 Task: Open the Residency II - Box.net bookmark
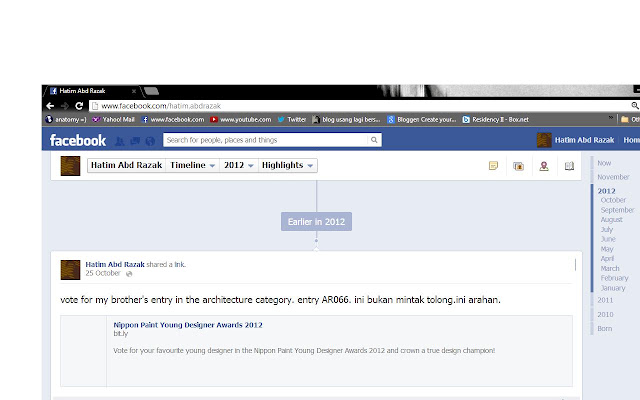point(496,120)
